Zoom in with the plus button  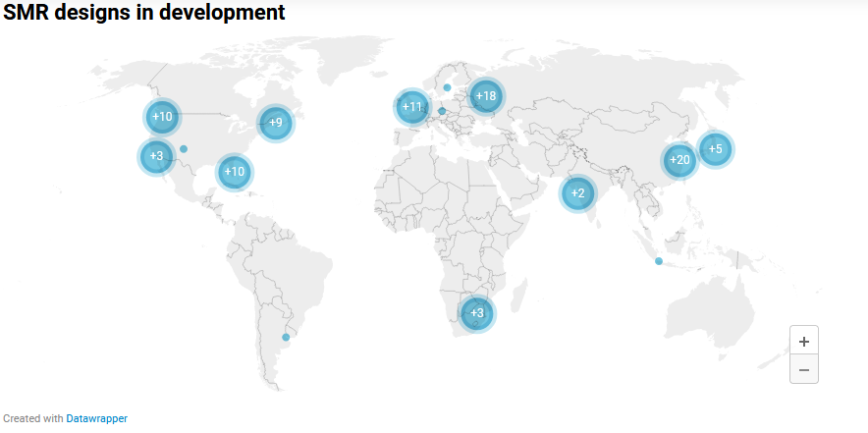point(803,341)
